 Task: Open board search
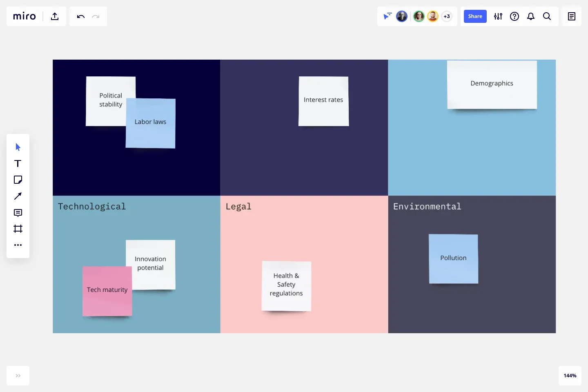pos(547,16)
